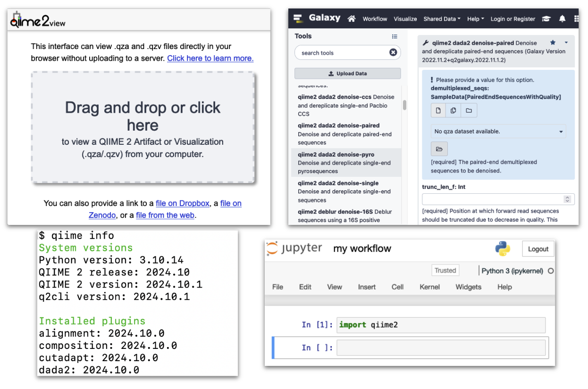Image resolution: width=588 pixels, height=389 pixels.
Task: Open the Jupyter Edit menu
Action: pos(305,287)
